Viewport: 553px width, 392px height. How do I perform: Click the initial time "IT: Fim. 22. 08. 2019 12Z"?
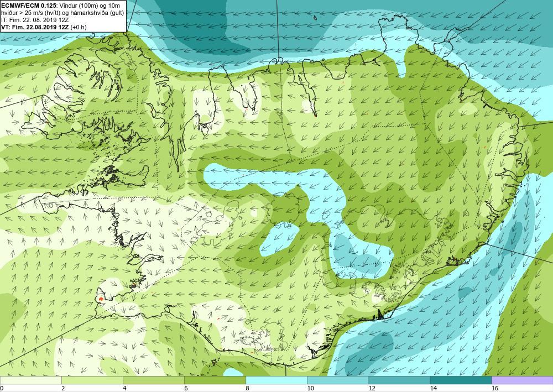pos(35,20)
